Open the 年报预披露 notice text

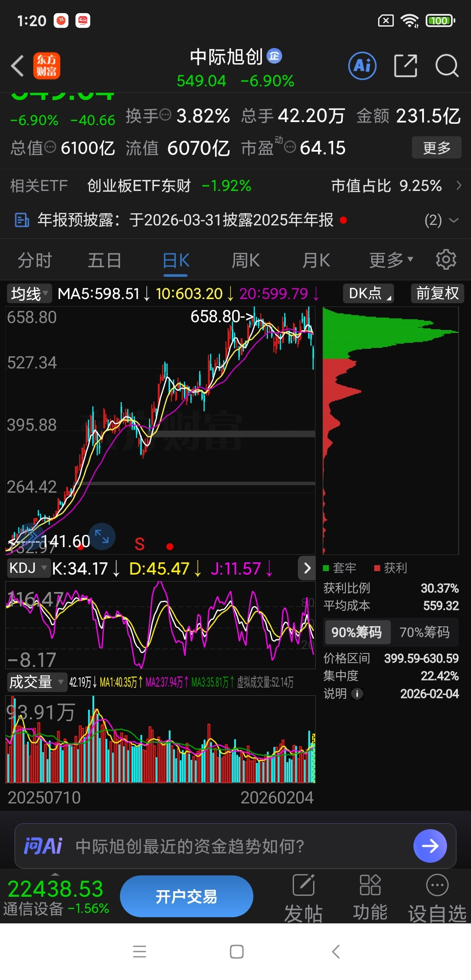[x=185, y=220]
